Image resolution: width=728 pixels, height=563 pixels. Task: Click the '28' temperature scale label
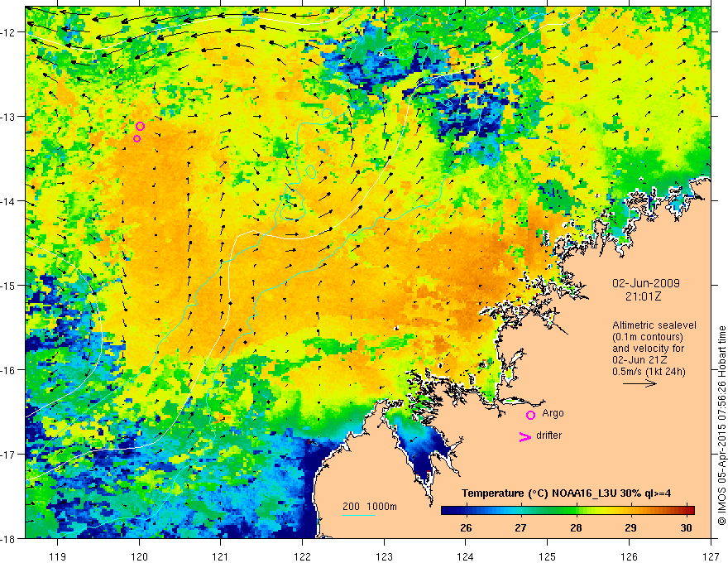[576, 527]
